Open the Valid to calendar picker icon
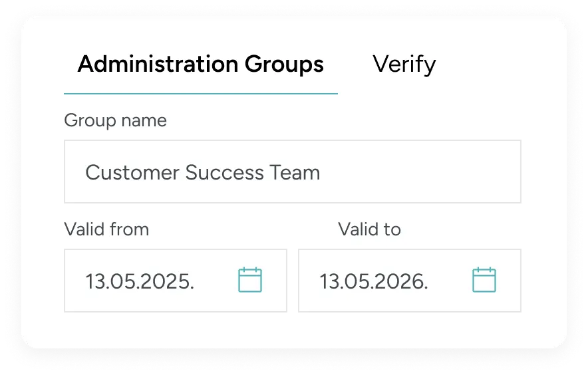The height and width of the screenshot is (375, 588). pyautogui.click(x=484, y=280)
